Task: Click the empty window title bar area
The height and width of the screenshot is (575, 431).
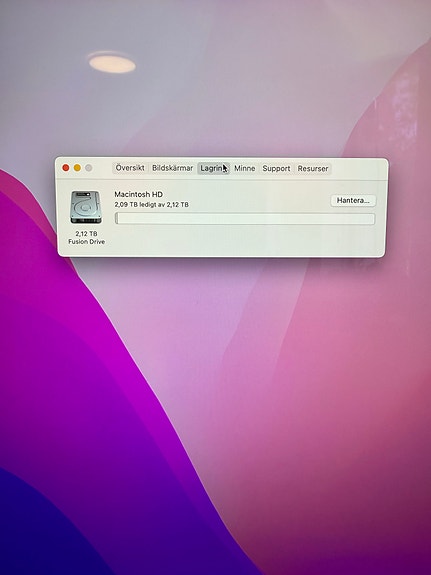Action: click(358, 169)
